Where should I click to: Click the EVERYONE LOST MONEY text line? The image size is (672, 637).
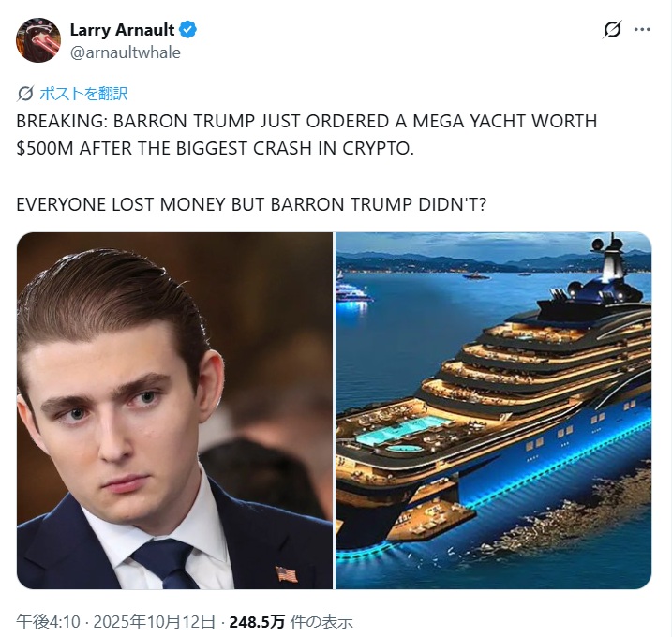coord(251,204)
